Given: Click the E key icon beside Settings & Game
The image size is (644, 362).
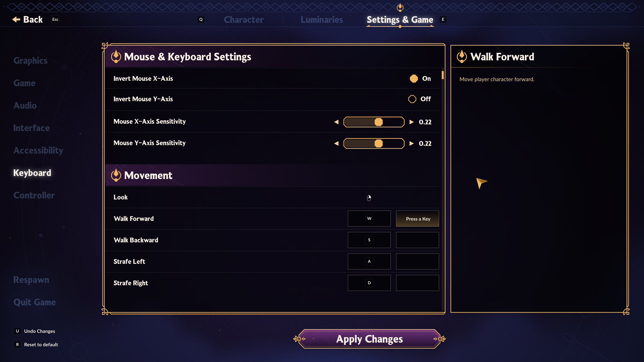Looking at the screenshot, I should point(443,19).
